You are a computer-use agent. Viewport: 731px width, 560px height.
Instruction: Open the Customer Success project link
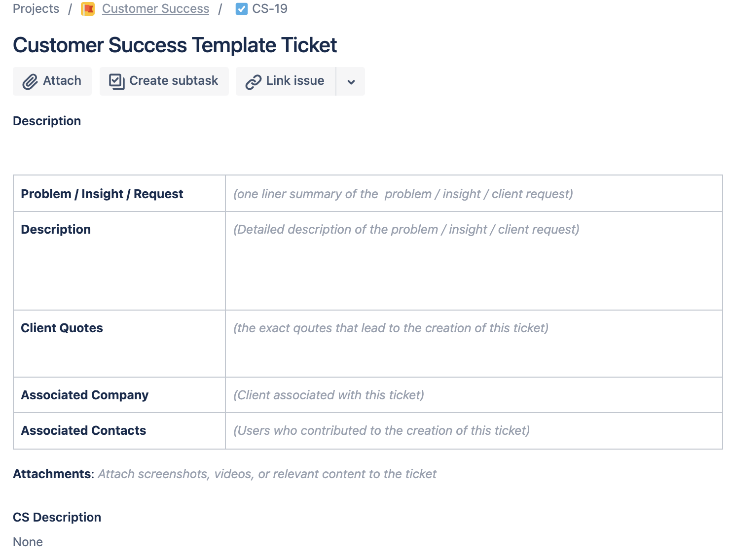click(x=155, y=9)
